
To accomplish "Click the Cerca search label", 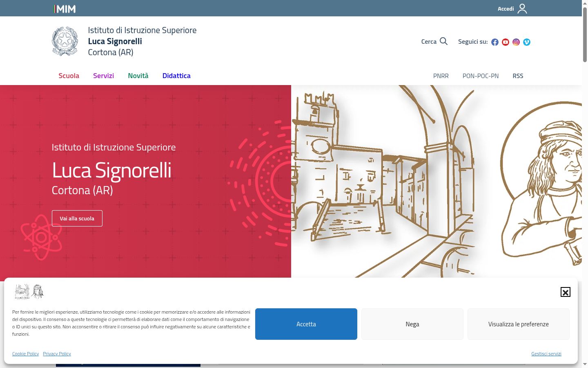I will coord(429,42).
